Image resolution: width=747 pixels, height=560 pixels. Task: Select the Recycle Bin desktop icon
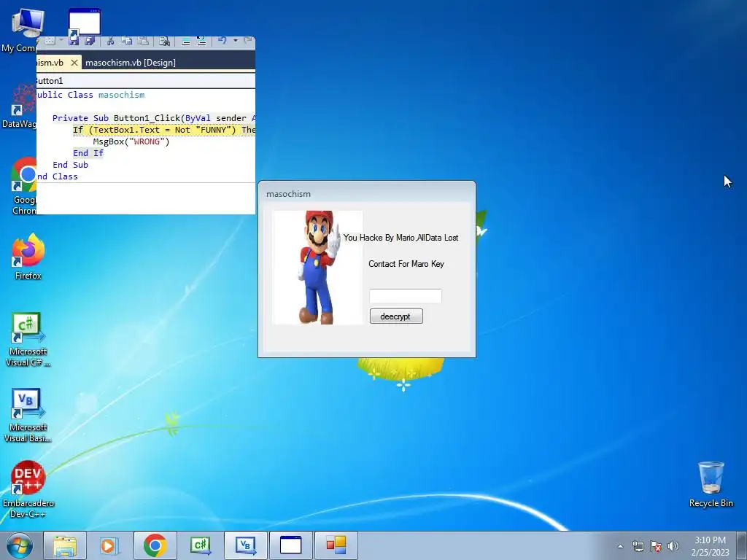[x=711, y=484]
